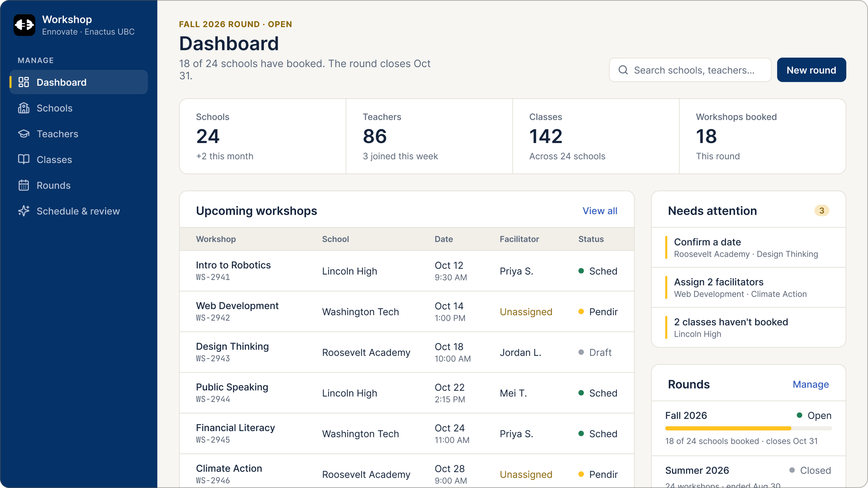The height and width of the screenshot is (488, 868).
Task: Open the Dashboard menu item
Action: (x=79, y=82)
